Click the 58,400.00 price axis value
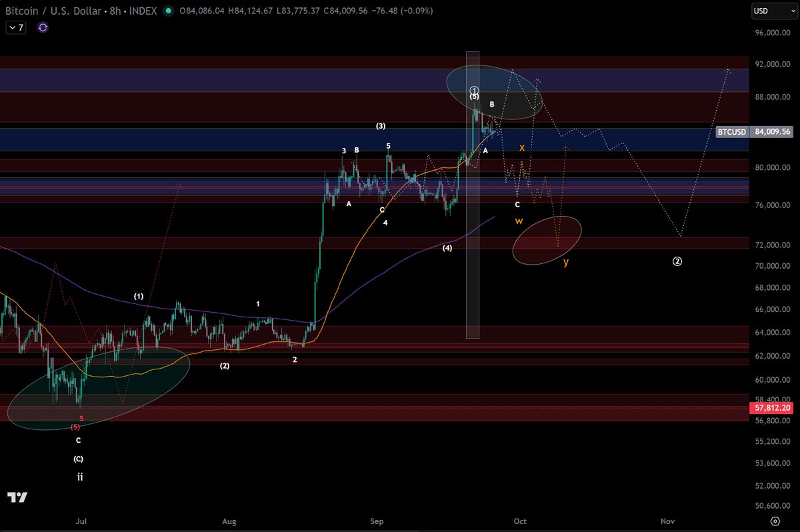This screenshot has height=532, width=800. point(773,400)
